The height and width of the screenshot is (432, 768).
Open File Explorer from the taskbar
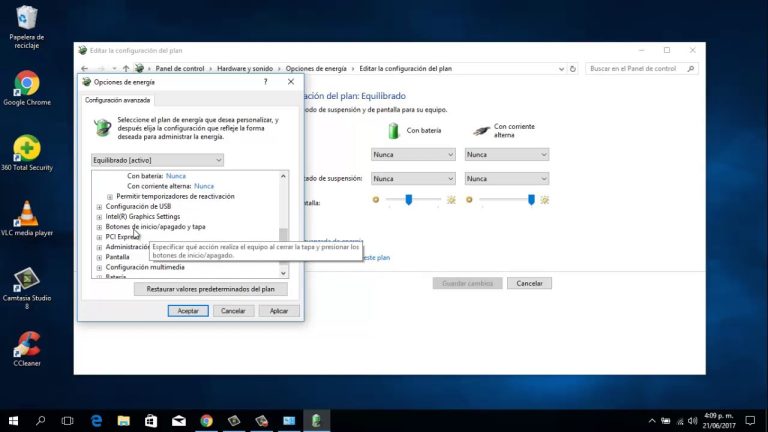[x=123, y=421]
